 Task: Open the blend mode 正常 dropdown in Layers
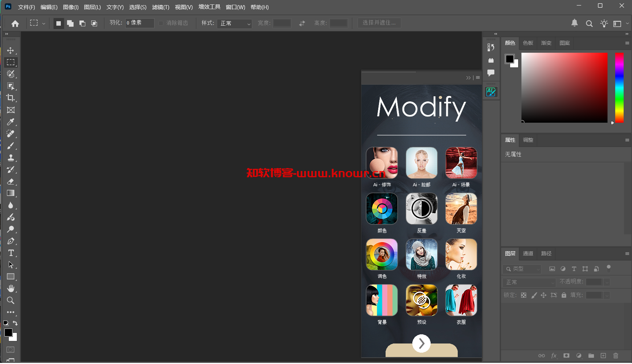(x=529, y=282)
